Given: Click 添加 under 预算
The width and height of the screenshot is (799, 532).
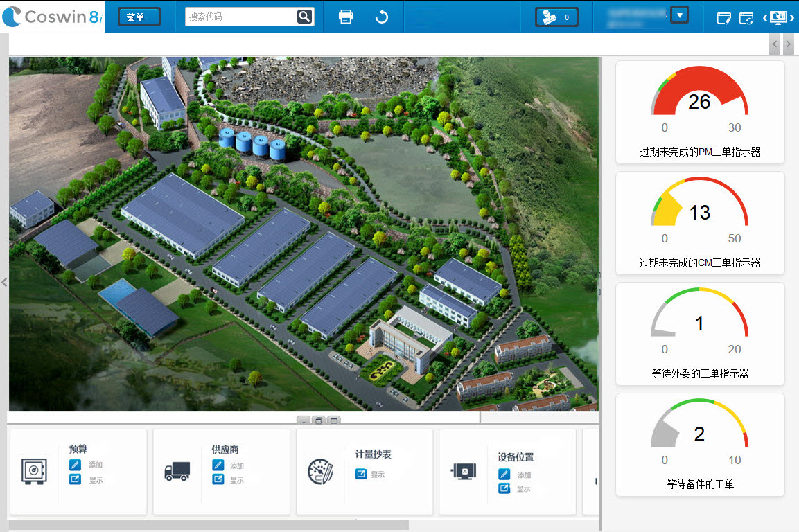Looking at the screenshot, I should click(96, 465).
